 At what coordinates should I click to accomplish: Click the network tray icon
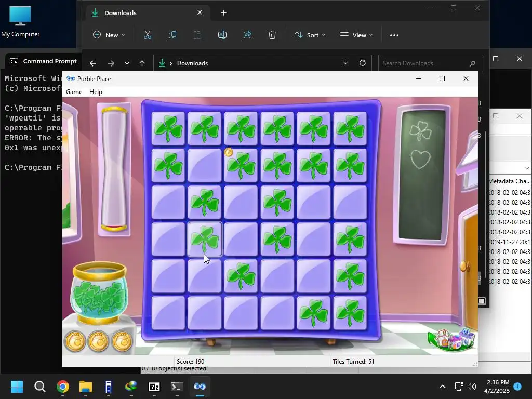(459, 387)
